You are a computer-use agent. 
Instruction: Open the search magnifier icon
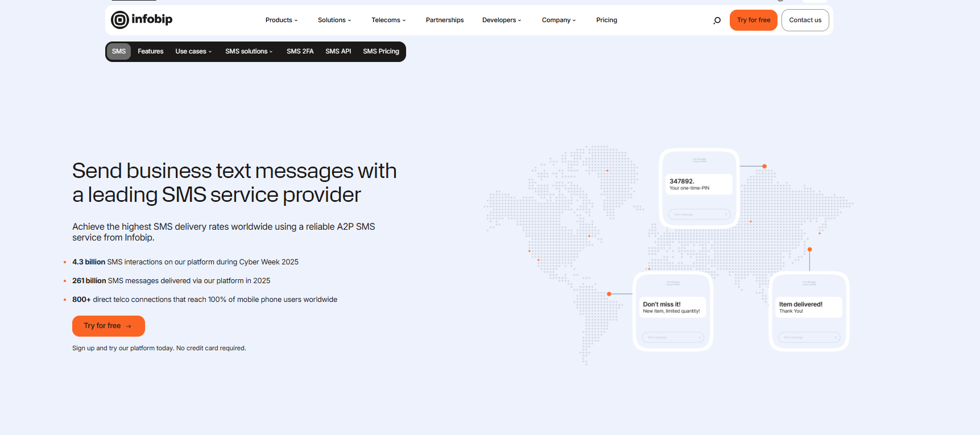coord(717,20)
